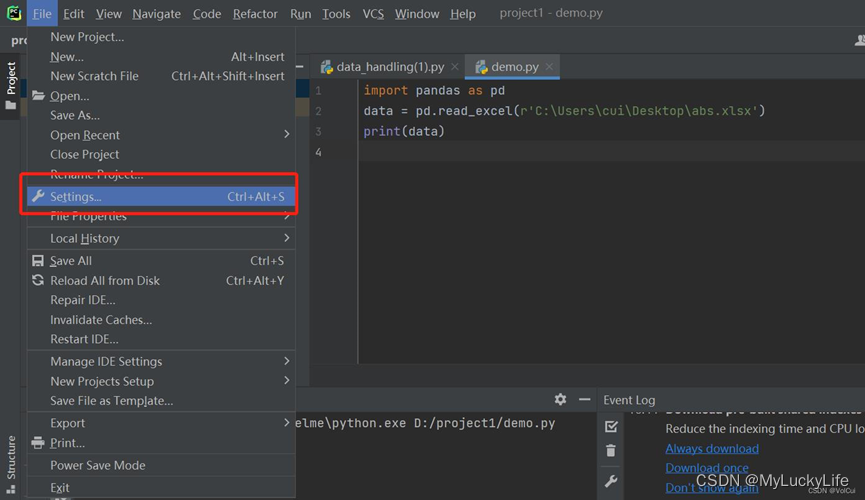Open the File menu

point(42,13)
